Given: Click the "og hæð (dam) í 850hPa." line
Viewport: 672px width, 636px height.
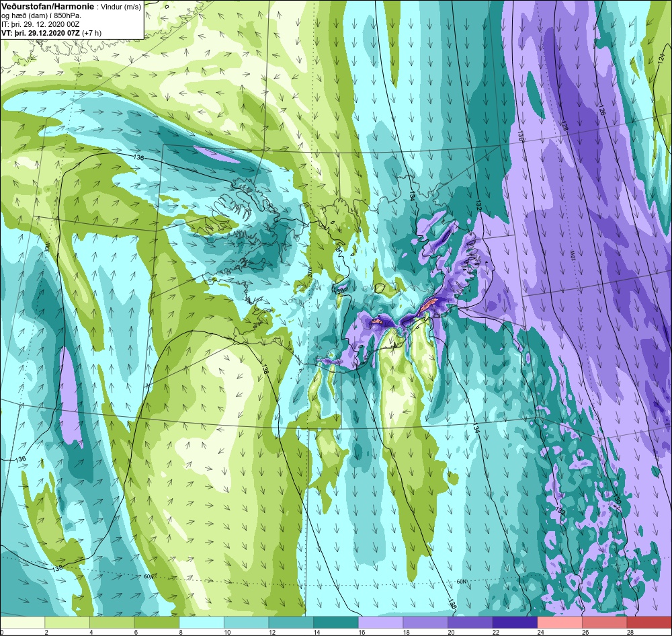Looking at the screenshot, I should [42, 16].
